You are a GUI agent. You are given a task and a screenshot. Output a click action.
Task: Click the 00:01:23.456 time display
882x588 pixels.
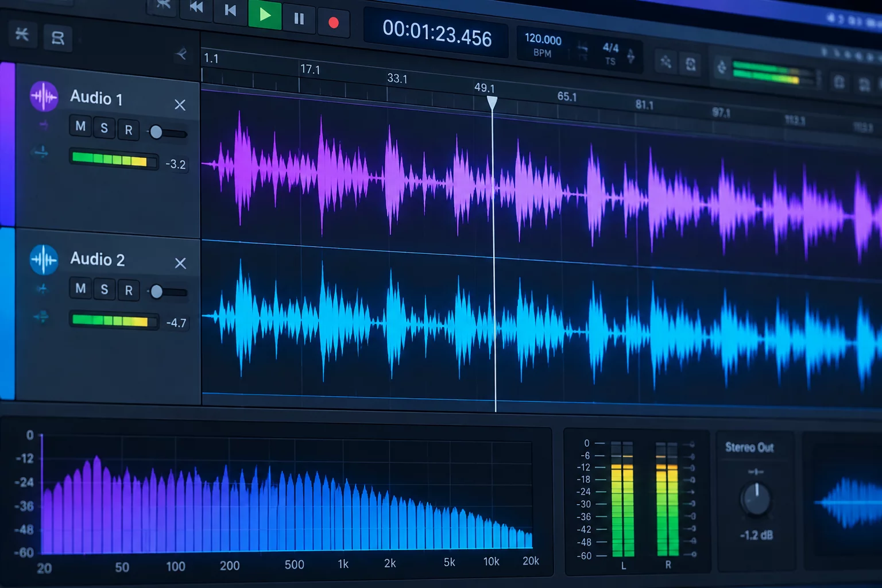pos(437,33)
